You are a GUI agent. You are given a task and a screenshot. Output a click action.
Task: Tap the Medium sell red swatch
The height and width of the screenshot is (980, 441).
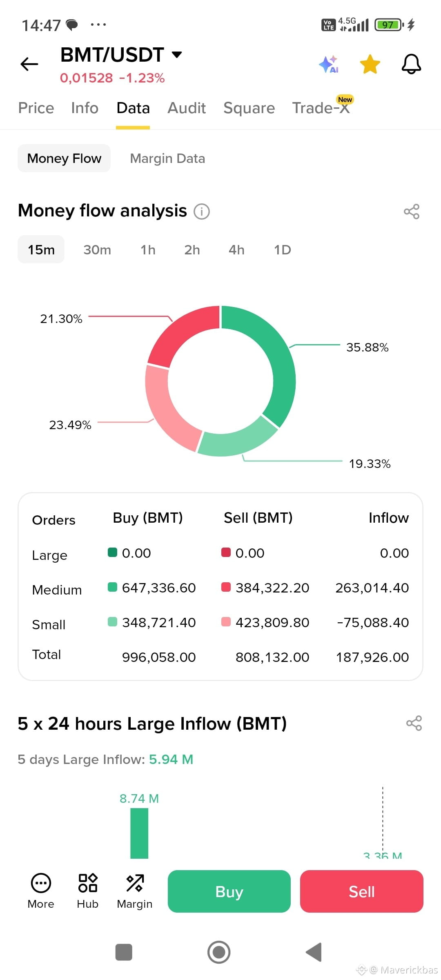226,587
